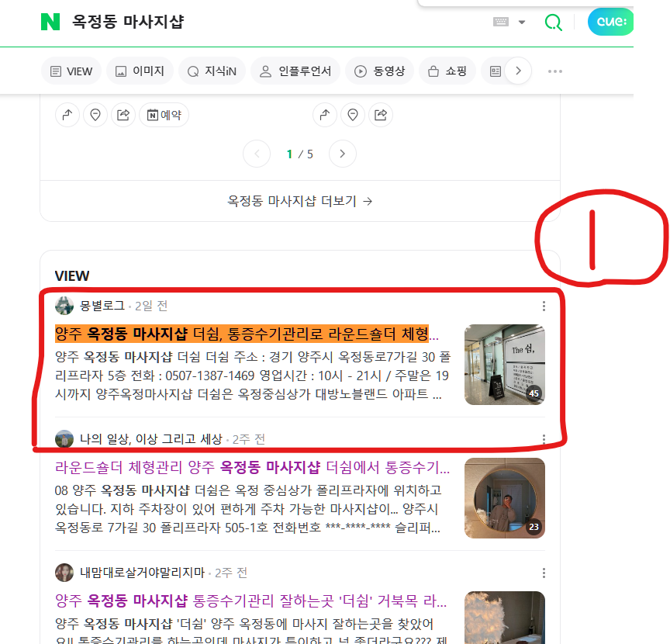Open the 나의 일상, 이상 그리고 세상 profile avatar
This screenshot has width=670, height=644.
click(x=64, y=439)
